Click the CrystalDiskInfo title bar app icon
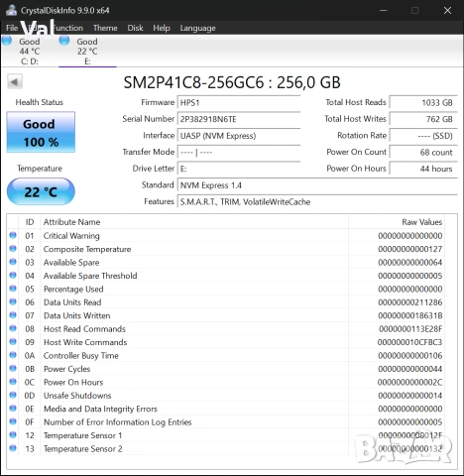This screenshot has width=464, height=476. (x=11, y=10)
